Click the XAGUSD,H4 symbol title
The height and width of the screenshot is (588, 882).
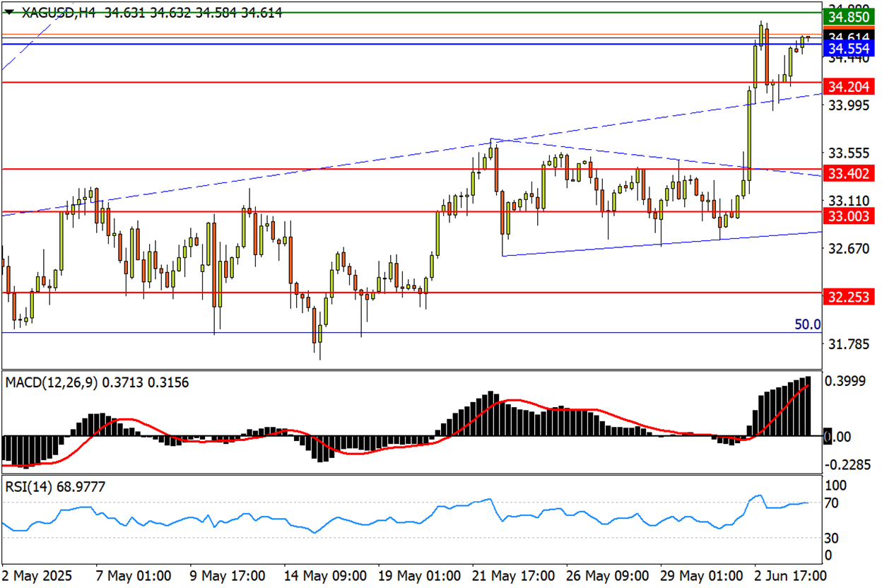(x=59, y=13)
